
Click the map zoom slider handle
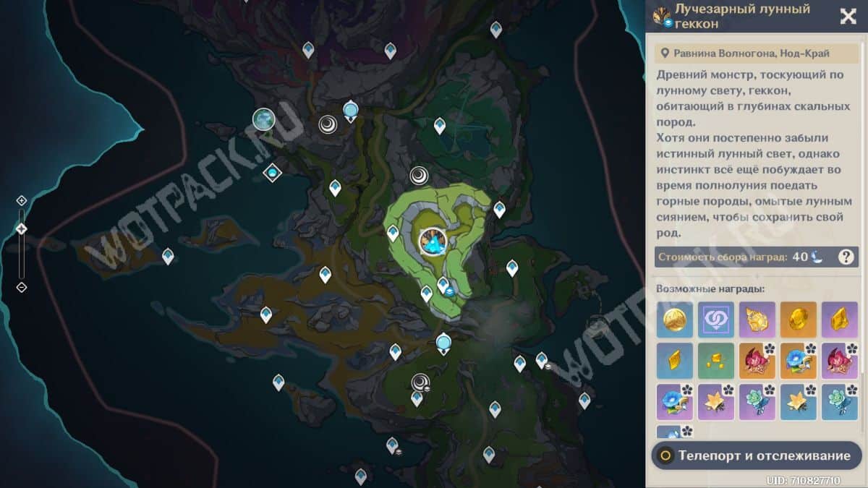tap(22, 228)
